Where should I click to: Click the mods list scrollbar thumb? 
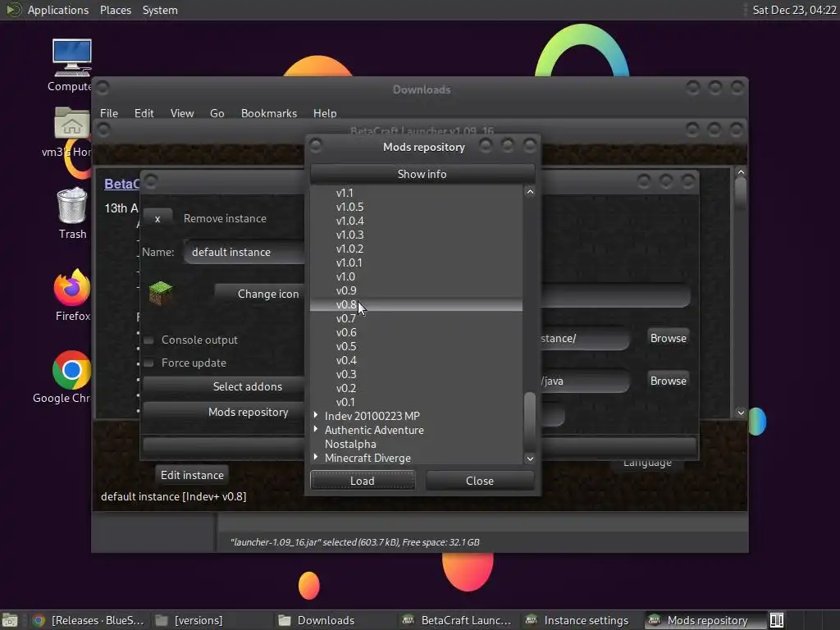pyautogui.click(x=530, y=422)
